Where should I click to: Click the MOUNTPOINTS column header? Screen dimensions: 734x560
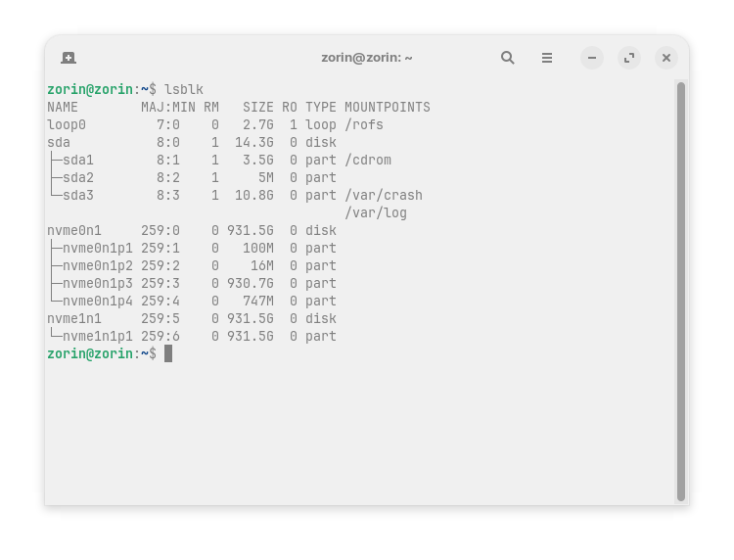(388, 107)
